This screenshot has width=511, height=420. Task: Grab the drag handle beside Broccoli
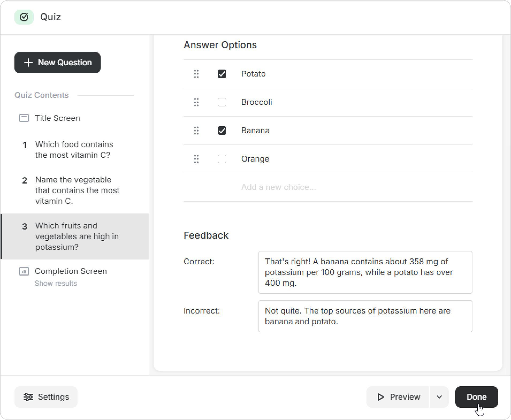coord(196,102)
